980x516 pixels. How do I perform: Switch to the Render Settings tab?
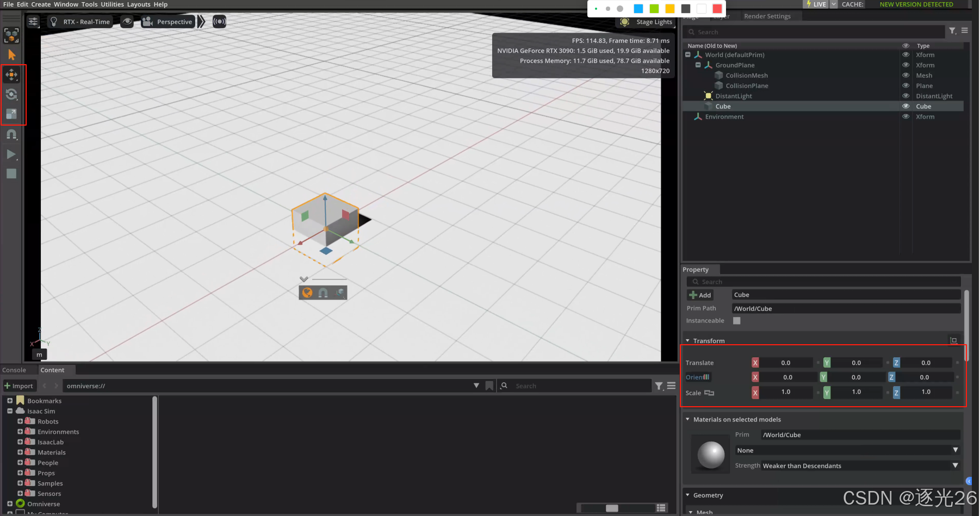pos(767,16)
